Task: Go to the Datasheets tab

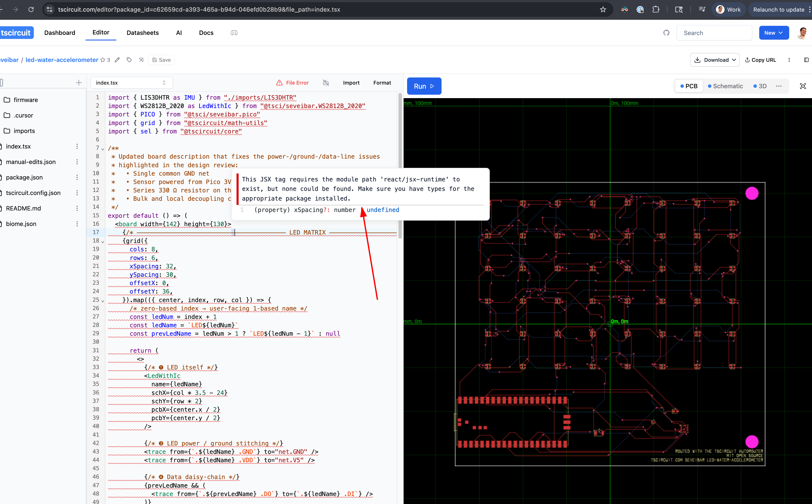Action: coord(142,33)
